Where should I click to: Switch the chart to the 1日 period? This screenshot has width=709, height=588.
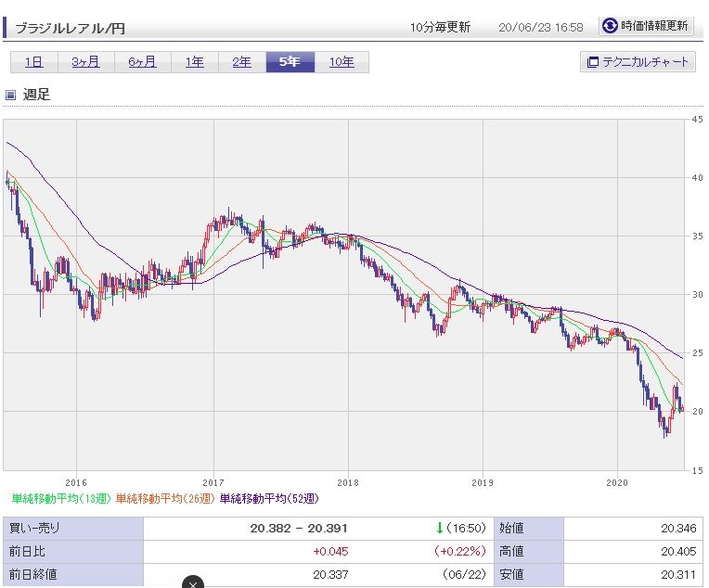(33, 62)
